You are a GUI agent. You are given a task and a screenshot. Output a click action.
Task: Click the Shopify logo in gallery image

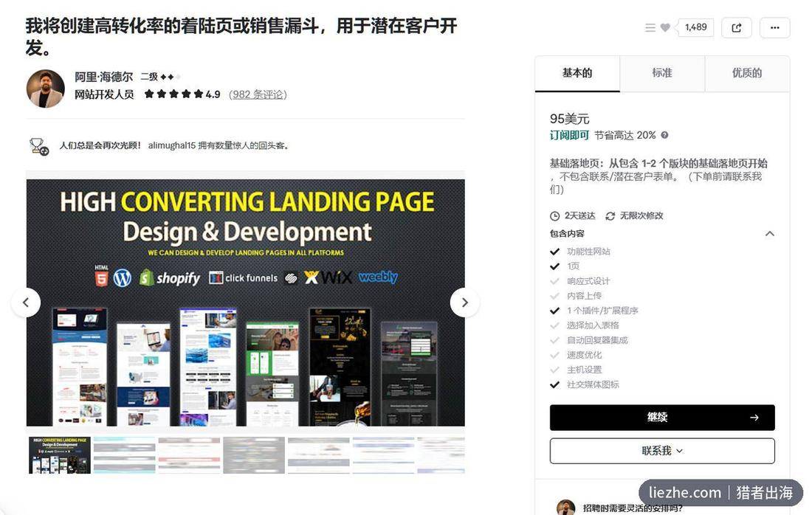[170, 278]
